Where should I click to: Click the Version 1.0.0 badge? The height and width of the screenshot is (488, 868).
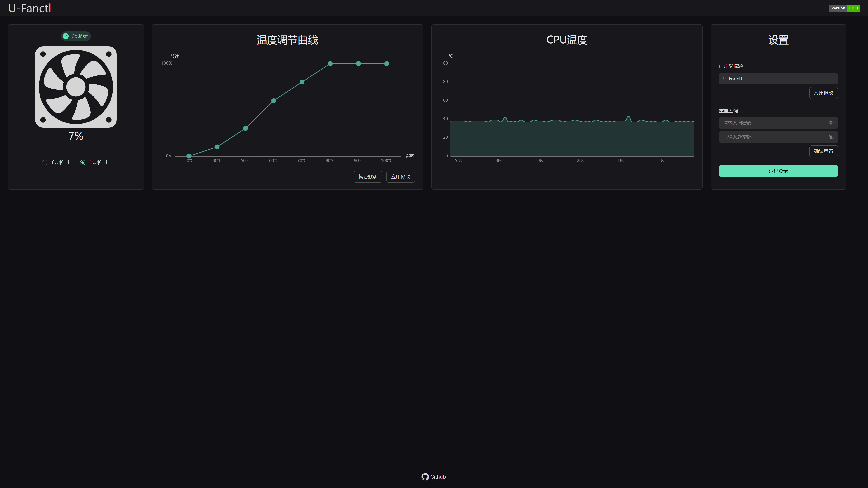844,8
